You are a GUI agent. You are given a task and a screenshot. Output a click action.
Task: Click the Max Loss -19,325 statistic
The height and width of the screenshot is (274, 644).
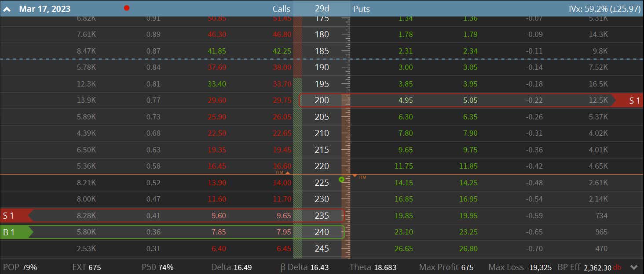[x=519, y=267]
